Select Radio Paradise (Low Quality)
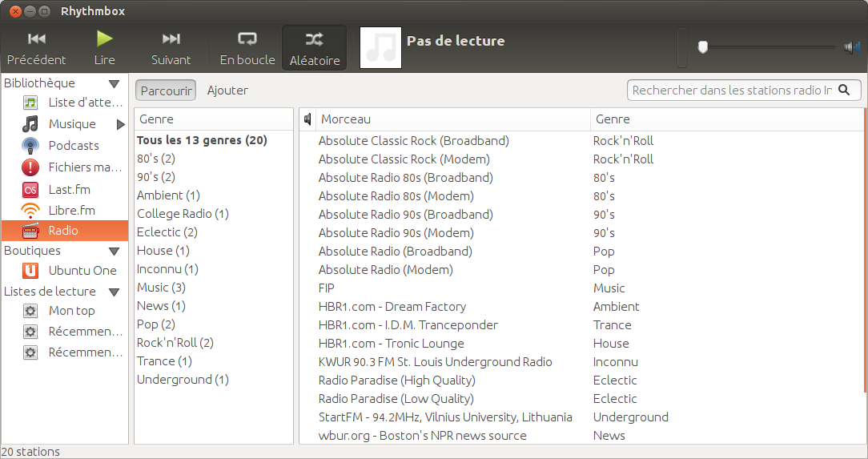 click(x=581, y=399)
